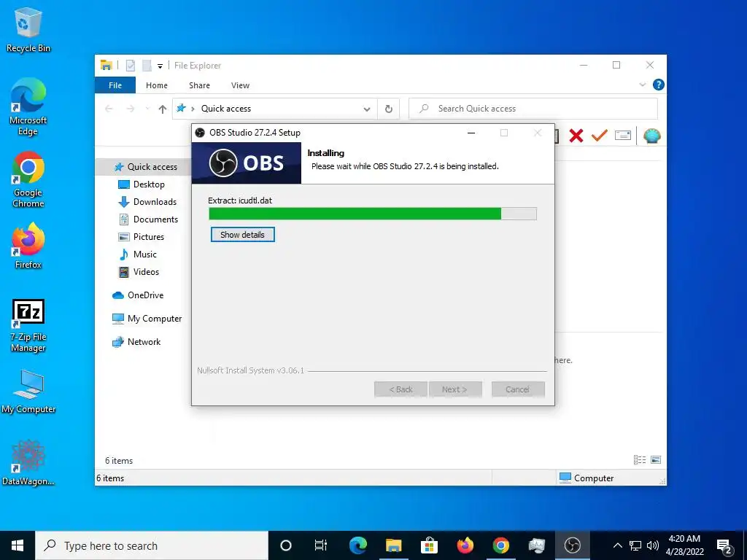Open the taskbar clock and date
This screenshot has height=560, width=747.
click(x=684, y=545)
